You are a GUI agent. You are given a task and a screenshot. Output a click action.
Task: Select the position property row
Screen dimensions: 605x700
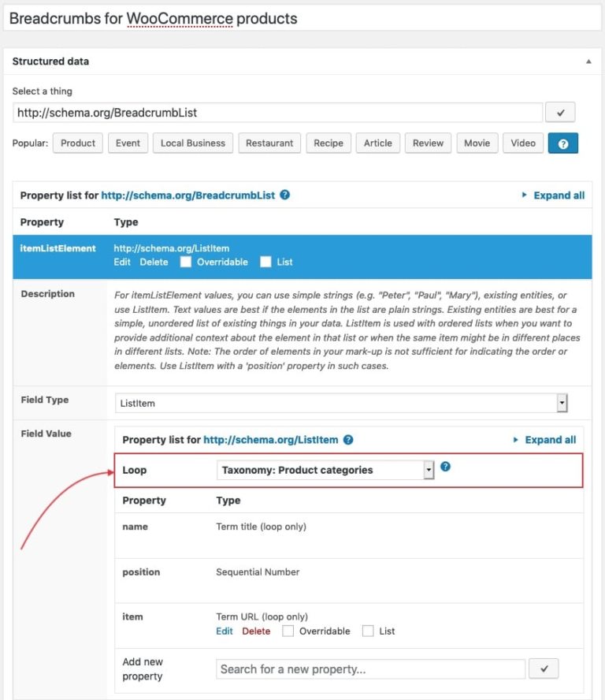pos(349,580)
